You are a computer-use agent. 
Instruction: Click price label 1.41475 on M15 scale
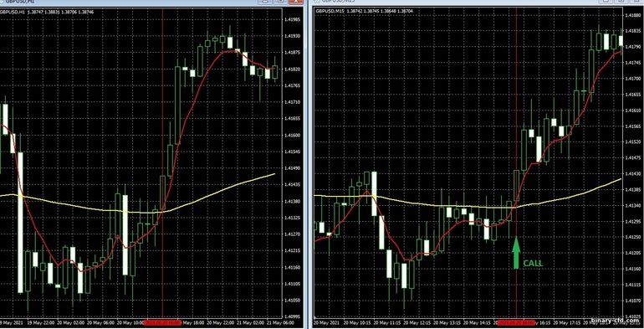pyautogui.click(x=633, y=158)
